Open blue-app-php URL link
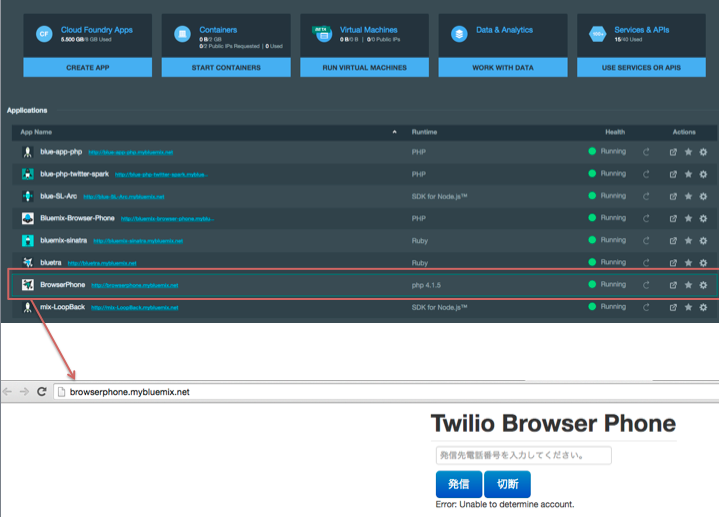 tap(131, 152)
